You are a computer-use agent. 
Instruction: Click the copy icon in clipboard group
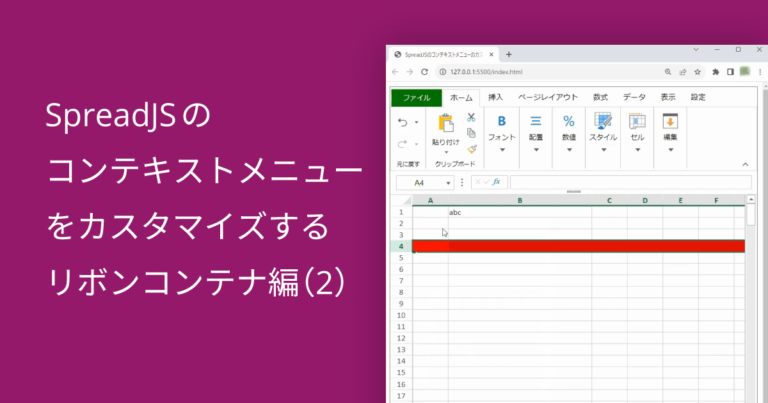tap(471, 133)
